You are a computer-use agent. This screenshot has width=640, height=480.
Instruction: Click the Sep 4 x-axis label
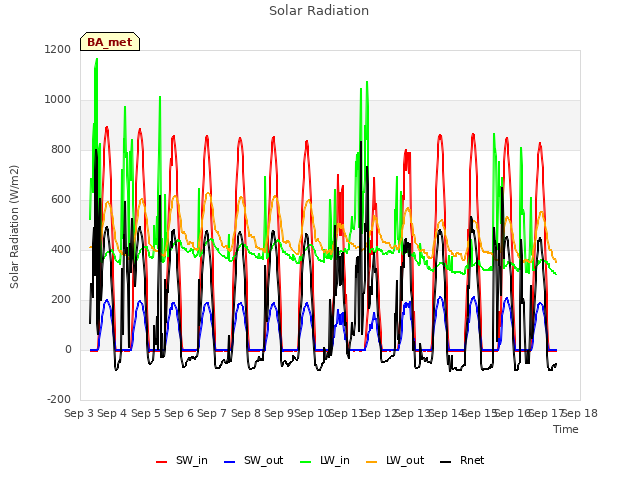point(112,413)
